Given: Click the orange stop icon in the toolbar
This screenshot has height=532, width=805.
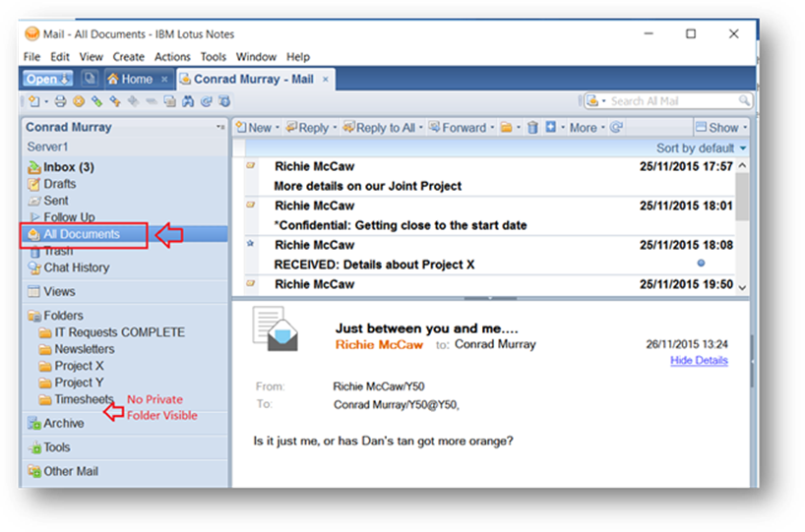Looking at the screenshot, I should pyautogui.click(x=79, y=101).
